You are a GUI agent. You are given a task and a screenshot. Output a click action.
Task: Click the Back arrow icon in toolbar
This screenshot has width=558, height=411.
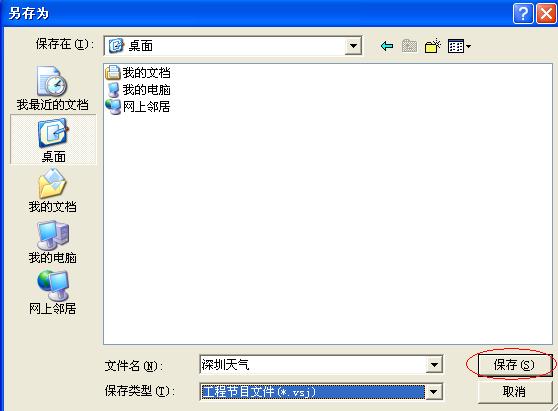pos(386,46)
